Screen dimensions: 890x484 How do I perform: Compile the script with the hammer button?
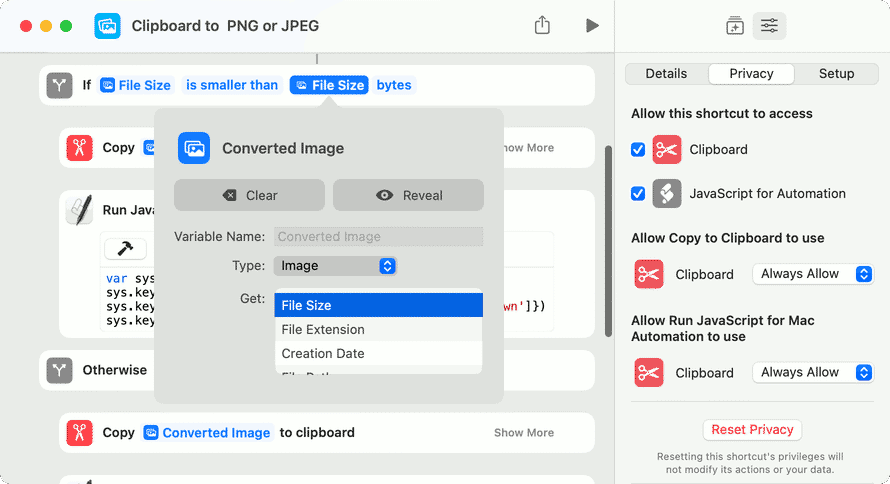pyautogui.click(x=125, y=248)
